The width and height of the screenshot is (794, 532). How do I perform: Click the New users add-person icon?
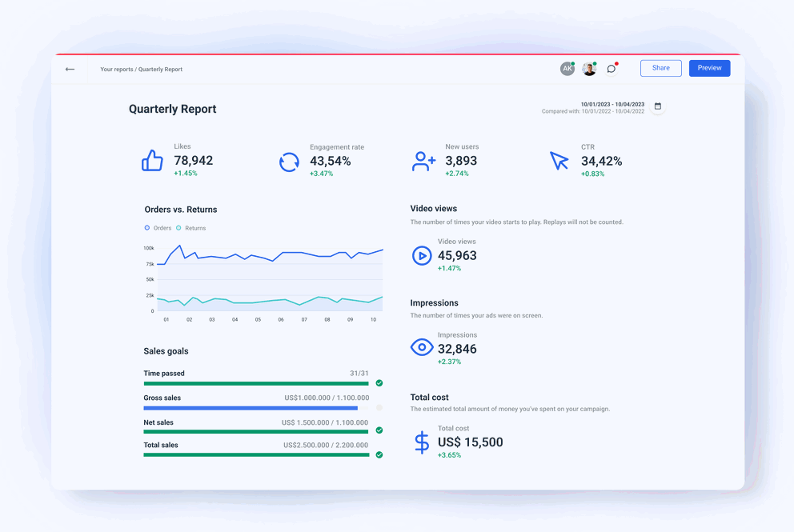click(x=423, y=162)
